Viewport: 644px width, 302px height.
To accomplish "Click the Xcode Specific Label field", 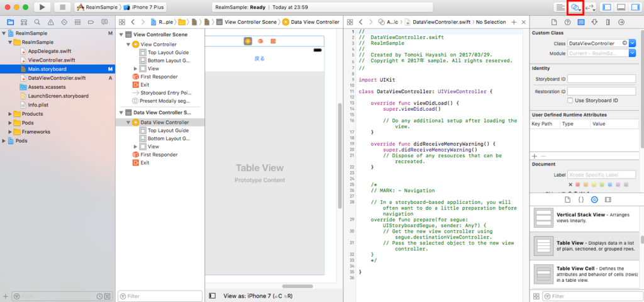I will click(x=602, y=175).
